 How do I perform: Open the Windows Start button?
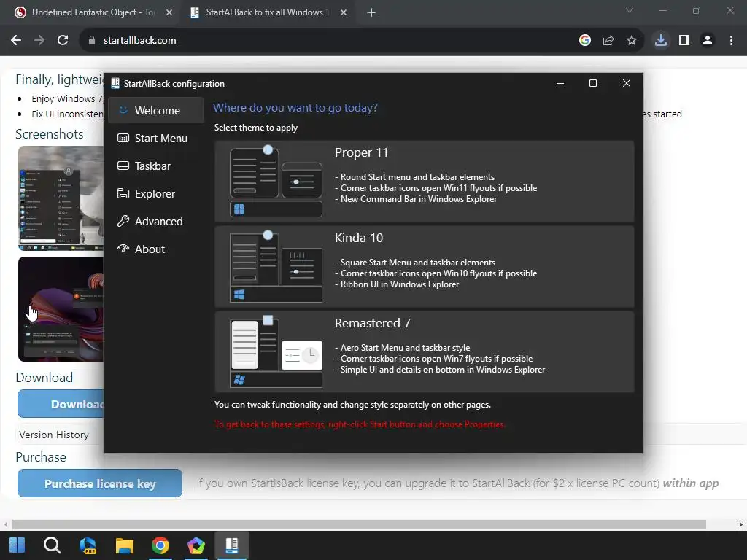[x=18, y=545]
